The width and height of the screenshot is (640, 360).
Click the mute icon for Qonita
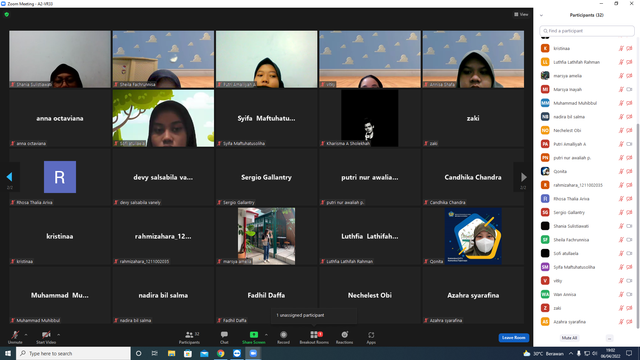(621, 171)
